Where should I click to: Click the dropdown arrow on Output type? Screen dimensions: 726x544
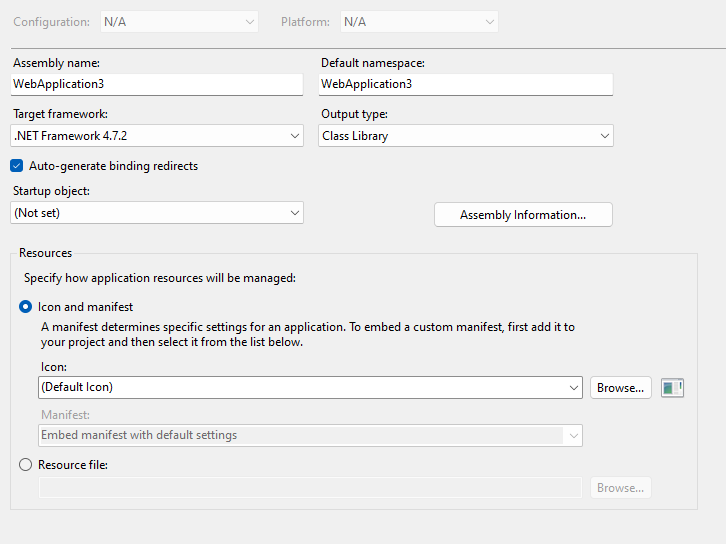(604, 136)
